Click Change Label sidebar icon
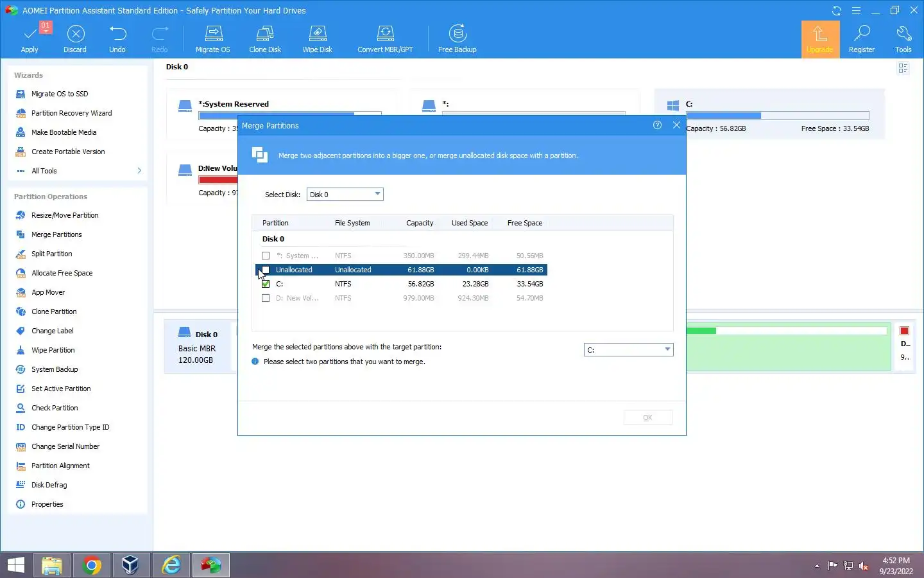924x578 pixels. click(21, 331)
